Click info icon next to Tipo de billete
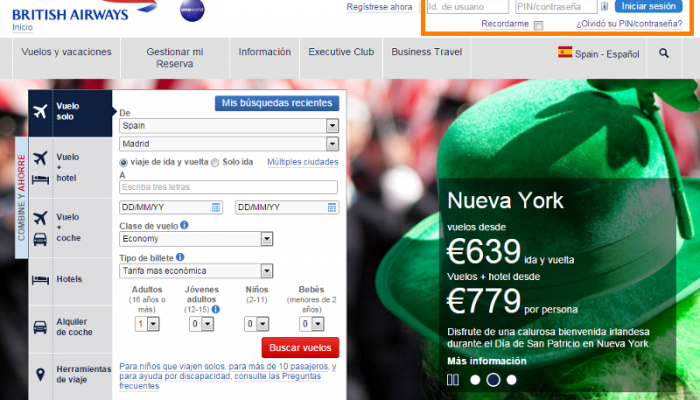700x400 pixels. 180,257
